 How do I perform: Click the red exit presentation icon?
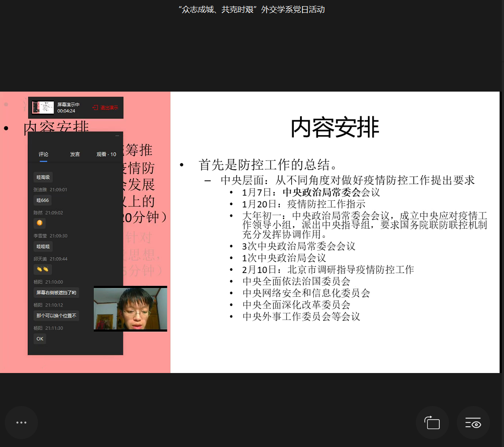point(95,107)
